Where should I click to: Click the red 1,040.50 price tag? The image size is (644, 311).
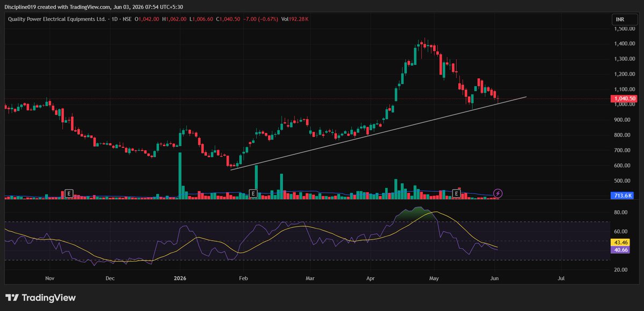[624, 99]
